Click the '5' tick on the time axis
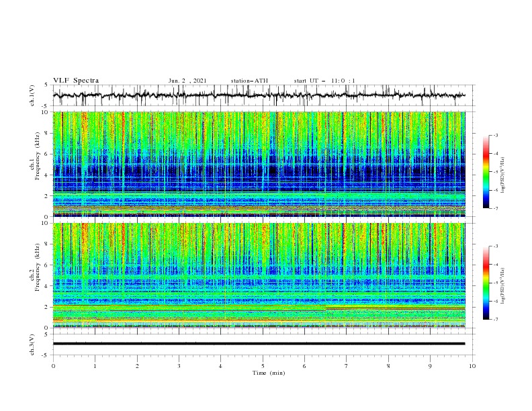532x411 pixels. 263,366
